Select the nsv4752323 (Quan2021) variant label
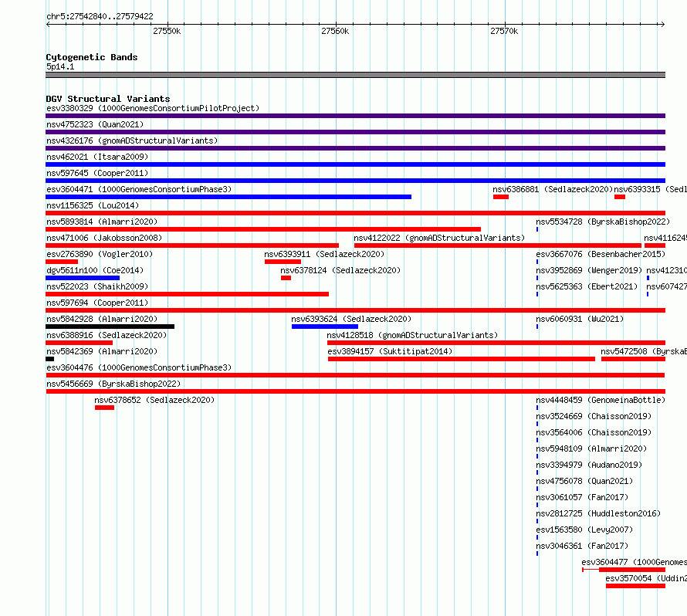The width and height of the screenshot is (687, 616). 95,124
